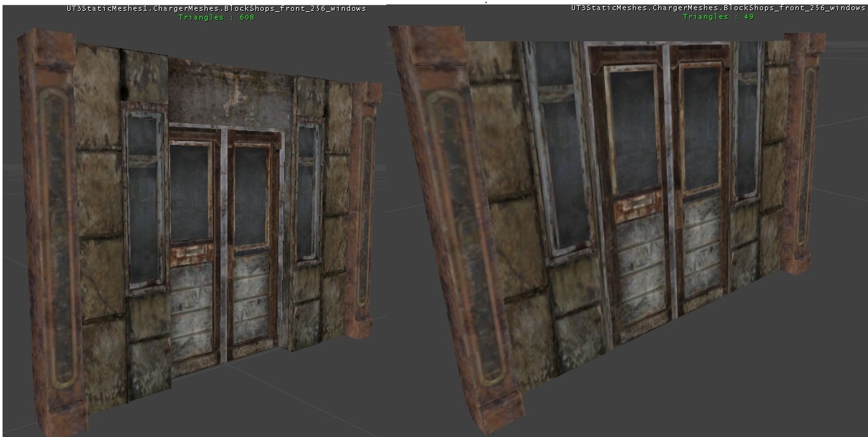Viewport: 868px width, 437px height.
Task: Select the right-side pillar in right viewport
Action: pyautogui.click(x=801, y=152)
